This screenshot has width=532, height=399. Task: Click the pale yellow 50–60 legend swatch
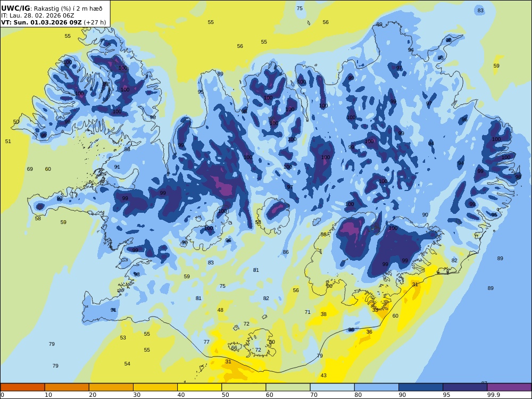coord(244,387)
